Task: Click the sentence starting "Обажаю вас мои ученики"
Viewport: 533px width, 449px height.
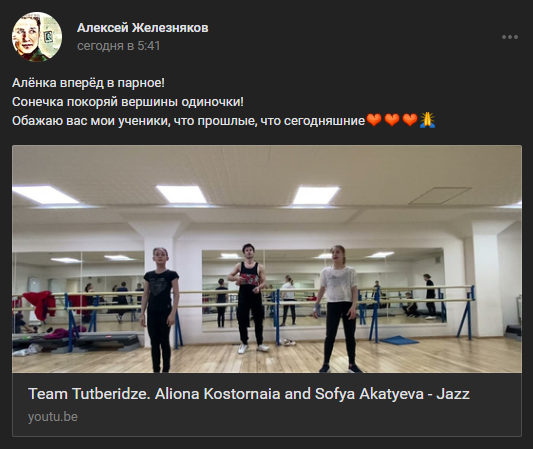Action: (188, 121)
